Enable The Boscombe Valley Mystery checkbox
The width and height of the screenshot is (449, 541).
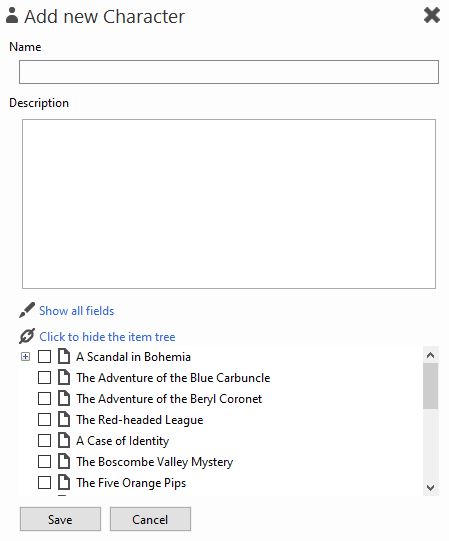45,461
